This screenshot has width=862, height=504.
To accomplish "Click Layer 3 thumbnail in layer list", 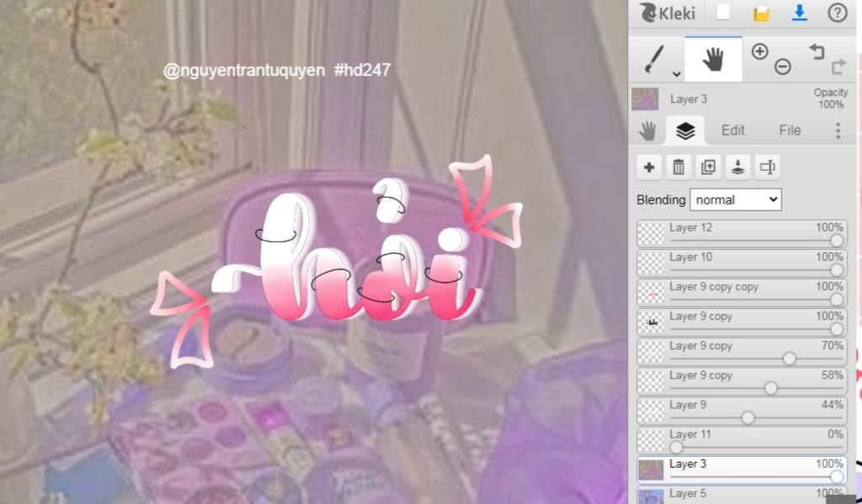I will [x=651, y=470].
